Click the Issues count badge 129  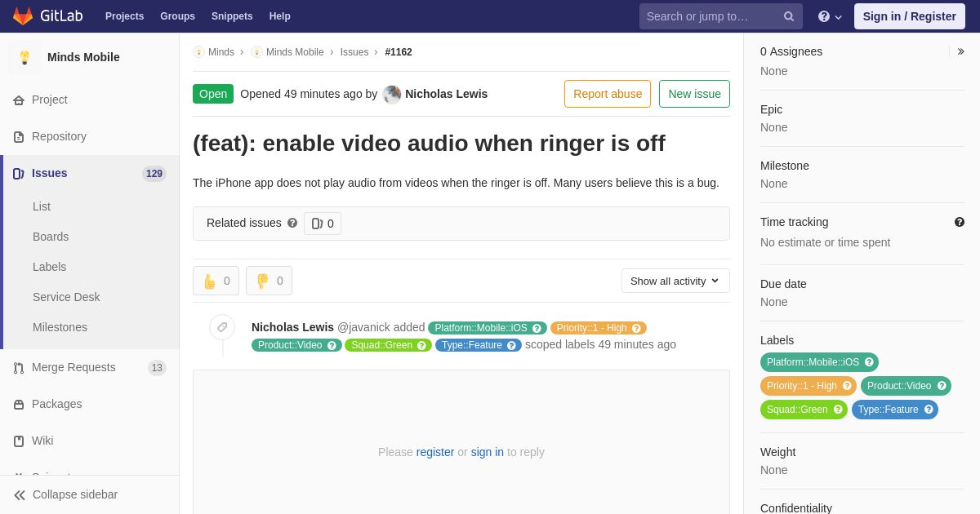pyautogui.click(x=154, y=174)
